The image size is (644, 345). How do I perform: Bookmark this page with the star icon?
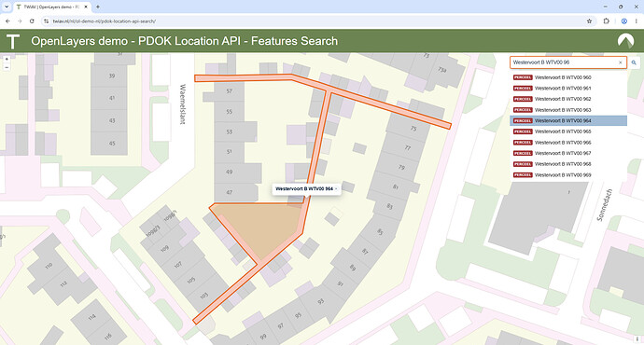click(589, 21)
